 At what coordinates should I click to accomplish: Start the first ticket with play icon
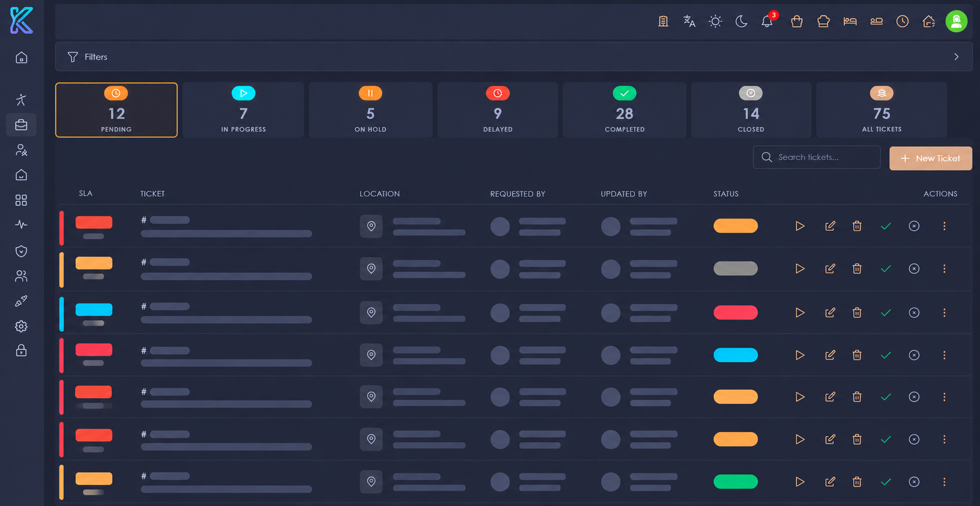(x=800, y=226)
